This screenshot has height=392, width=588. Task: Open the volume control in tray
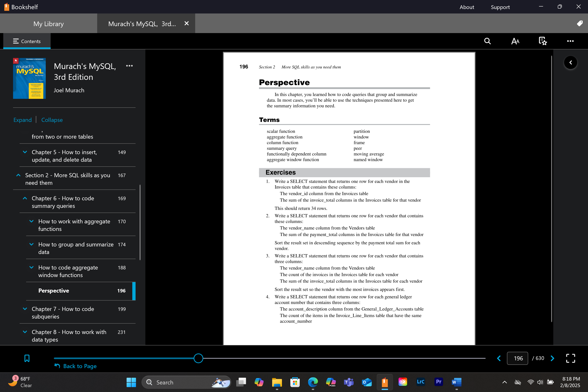pyautogui.click(x=540, y=382)
